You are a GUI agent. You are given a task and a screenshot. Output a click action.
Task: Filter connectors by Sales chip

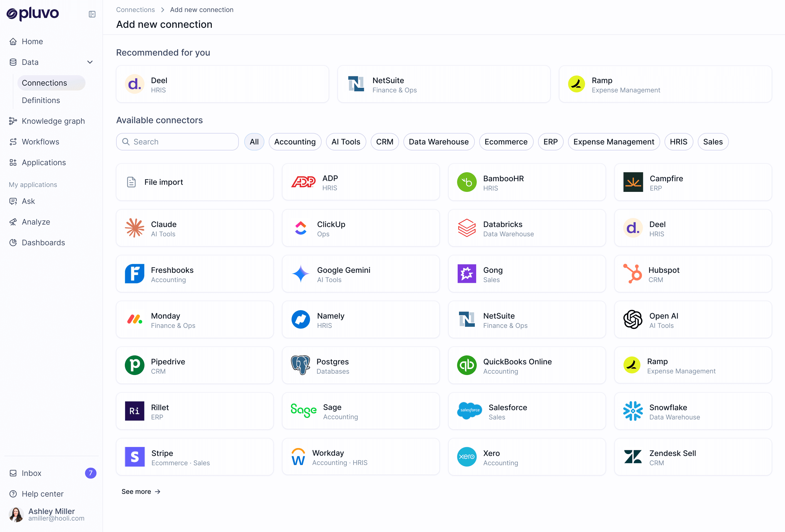[713, 142]
